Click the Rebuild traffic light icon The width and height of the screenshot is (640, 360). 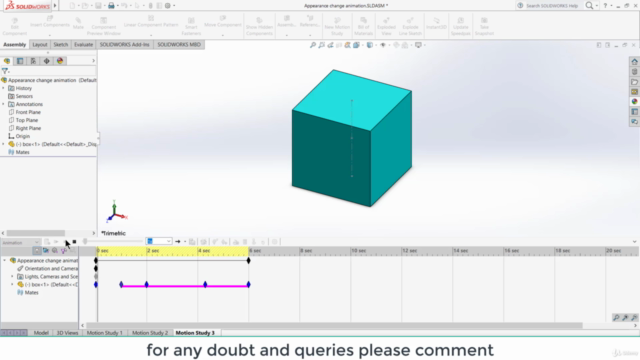tap(150, 6)
